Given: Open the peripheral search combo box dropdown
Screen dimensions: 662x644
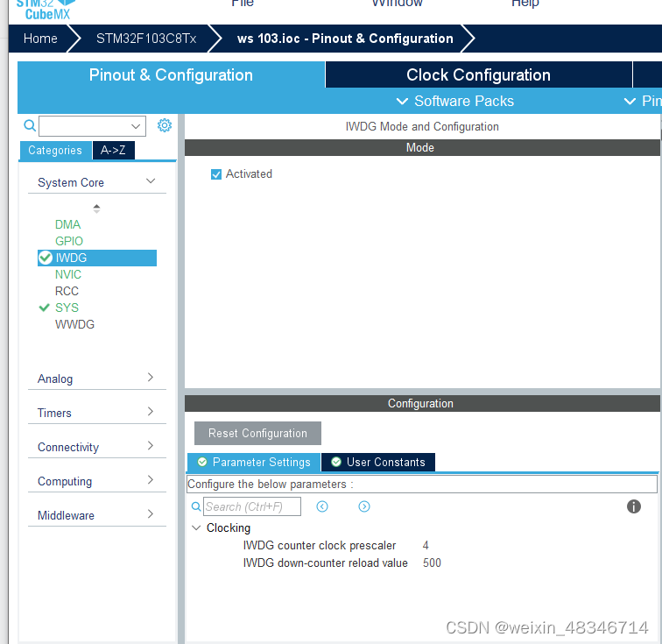Looking at the screenshot, I should 135,126.
